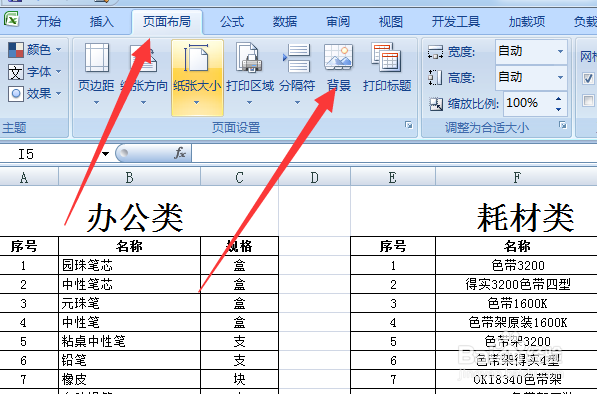Decrease the scale percentage with down arrow
The width and height of the screenshot is (597, 394).
(558, 109)
